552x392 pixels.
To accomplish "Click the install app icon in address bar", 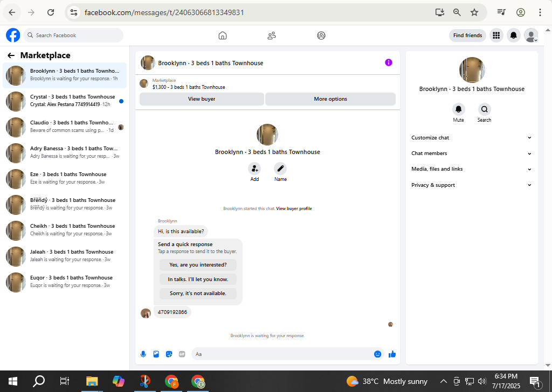I will [440, 12].
